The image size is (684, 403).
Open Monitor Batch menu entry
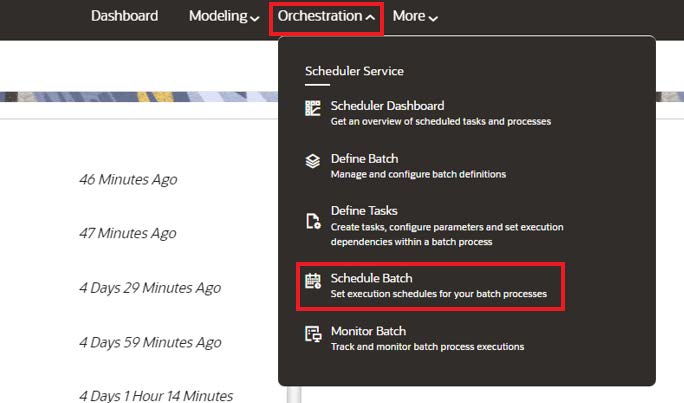click(427, 338)
